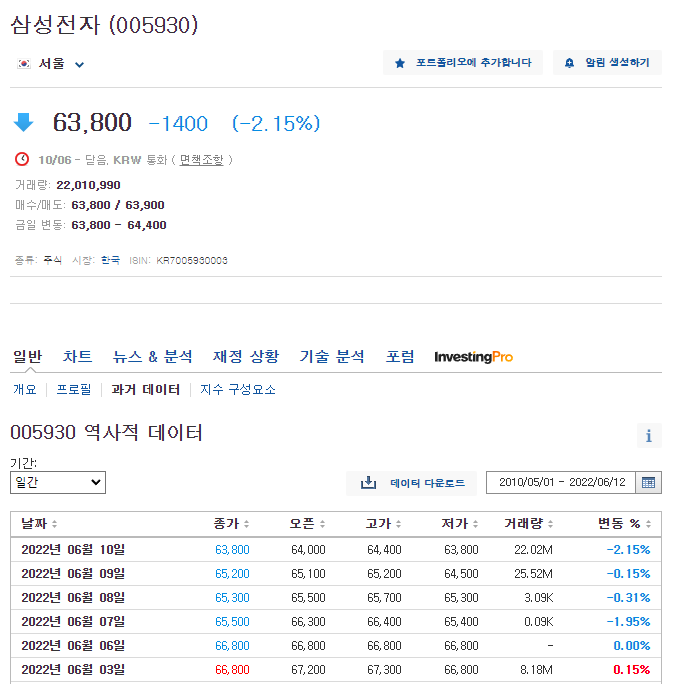Click the red 0.15% change cell
Screen dimensions: 674x684
click(x=632, y=670)
